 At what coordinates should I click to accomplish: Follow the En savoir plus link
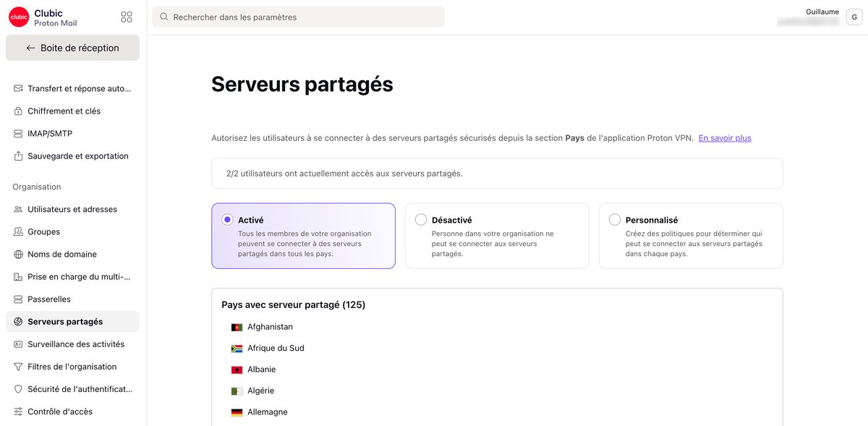point(725,137)
